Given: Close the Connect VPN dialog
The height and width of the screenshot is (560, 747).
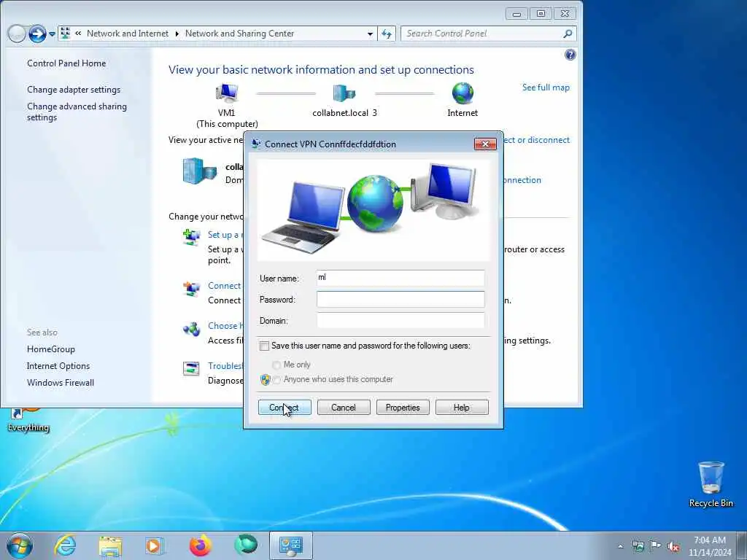Looking at the screenshot, I should coord(485,144).
